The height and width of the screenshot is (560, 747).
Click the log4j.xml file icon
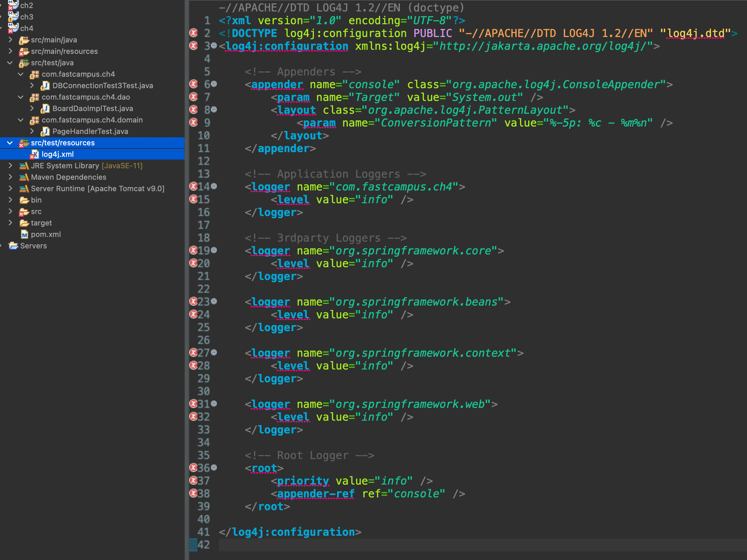click(x=34, y=154)
